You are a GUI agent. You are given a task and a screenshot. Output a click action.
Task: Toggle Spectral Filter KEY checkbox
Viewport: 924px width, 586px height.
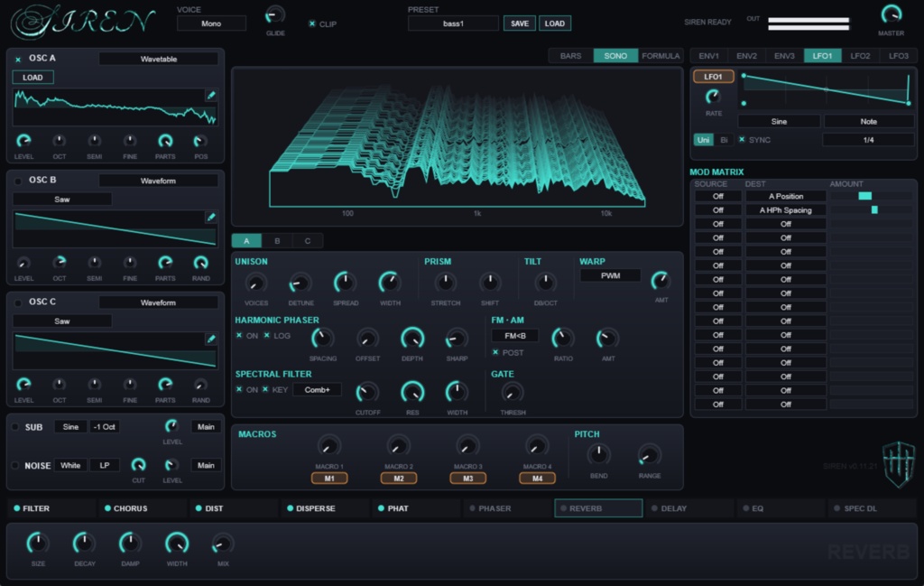(265, 389)
